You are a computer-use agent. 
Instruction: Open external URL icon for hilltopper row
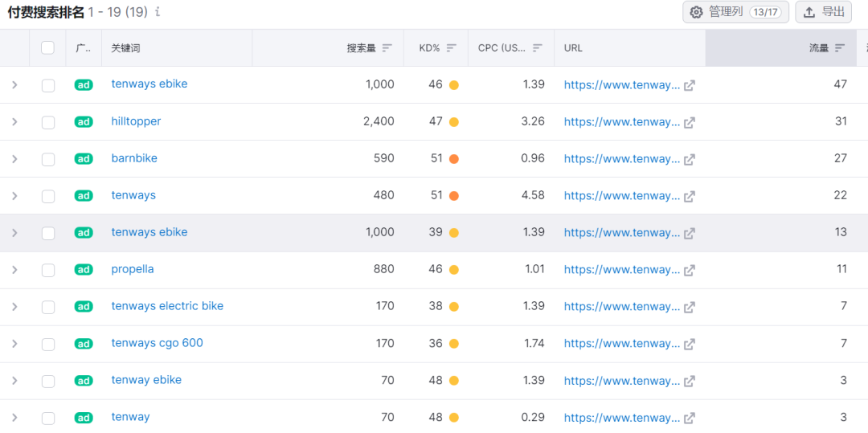(690, 122)
